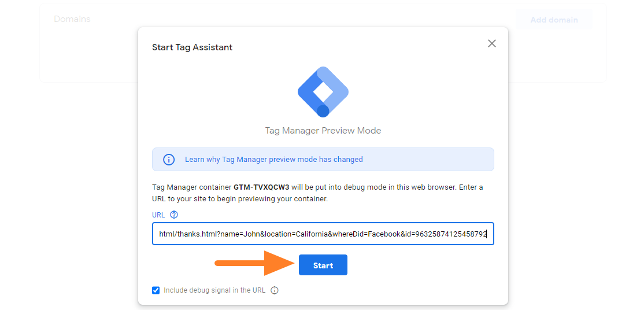Click the dimmed Add domain button

click(554, 20)
